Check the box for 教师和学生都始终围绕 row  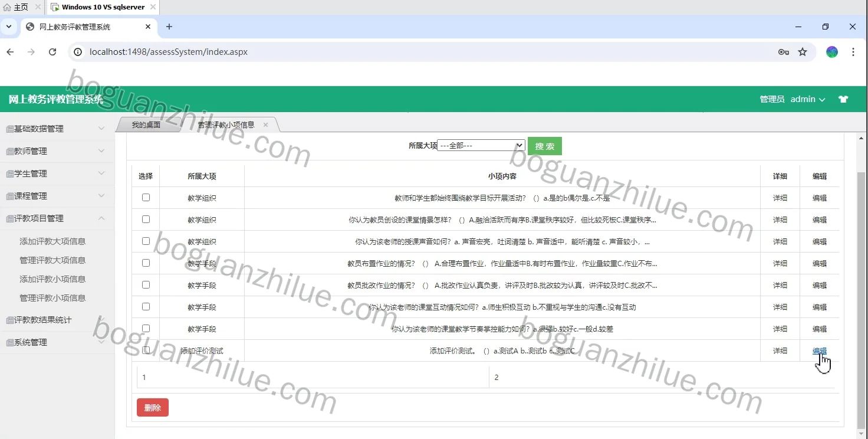pos(146,198)
